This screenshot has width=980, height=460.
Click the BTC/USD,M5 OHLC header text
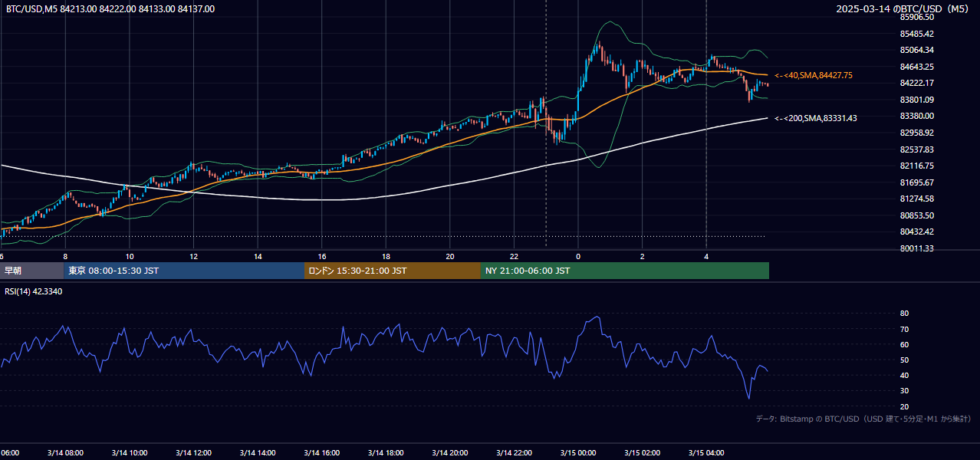pos(110,9)
